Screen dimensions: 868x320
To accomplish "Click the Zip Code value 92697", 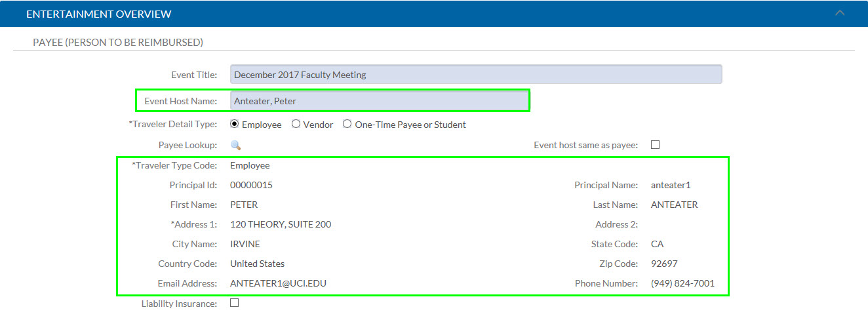I will [x=664, y=264].
